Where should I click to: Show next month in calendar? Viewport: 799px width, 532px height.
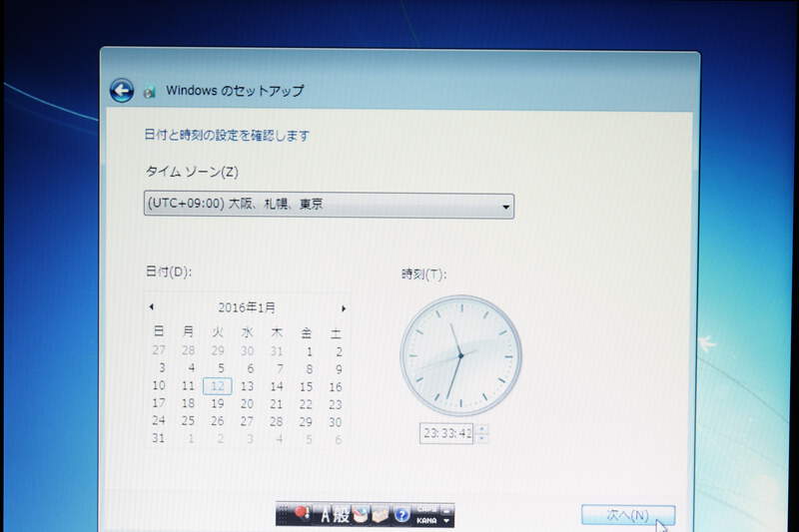pyautogui.click(x=344, y=308)
